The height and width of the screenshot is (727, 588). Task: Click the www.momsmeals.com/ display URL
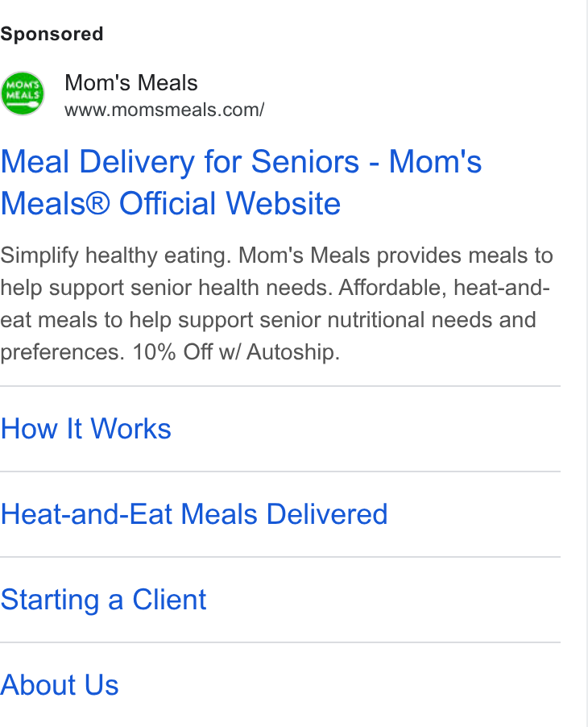pyautogui.click(x=164, y=110)
